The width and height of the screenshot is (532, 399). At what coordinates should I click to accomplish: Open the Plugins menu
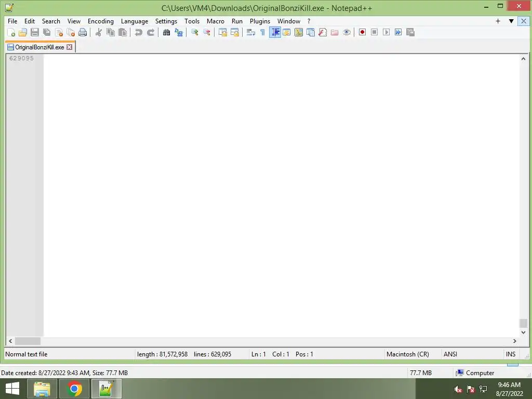(x=260, y=21)
